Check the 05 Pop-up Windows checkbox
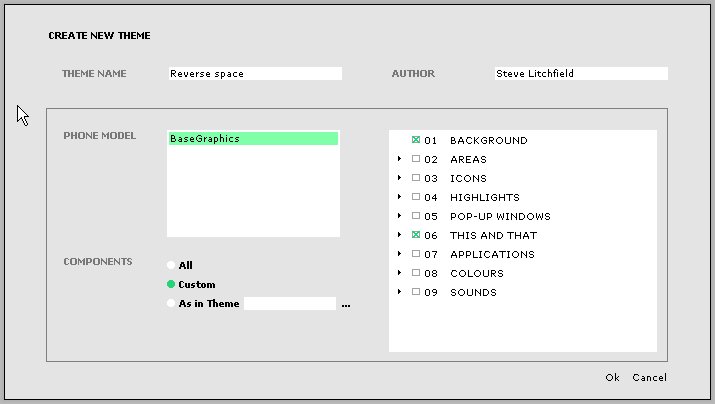Viewport: 715px width, 404px height. [x=416, y=216]
